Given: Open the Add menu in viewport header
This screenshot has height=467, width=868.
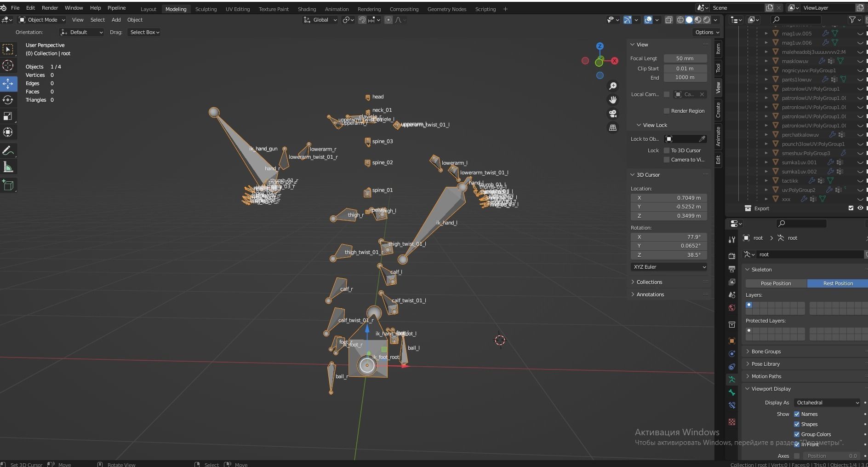Looking at the screenshot, I should [116, 20].
